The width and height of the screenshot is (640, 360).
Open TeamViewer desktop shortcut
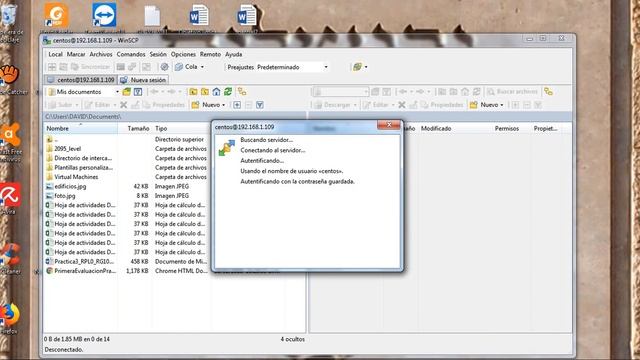coord(104,16)
